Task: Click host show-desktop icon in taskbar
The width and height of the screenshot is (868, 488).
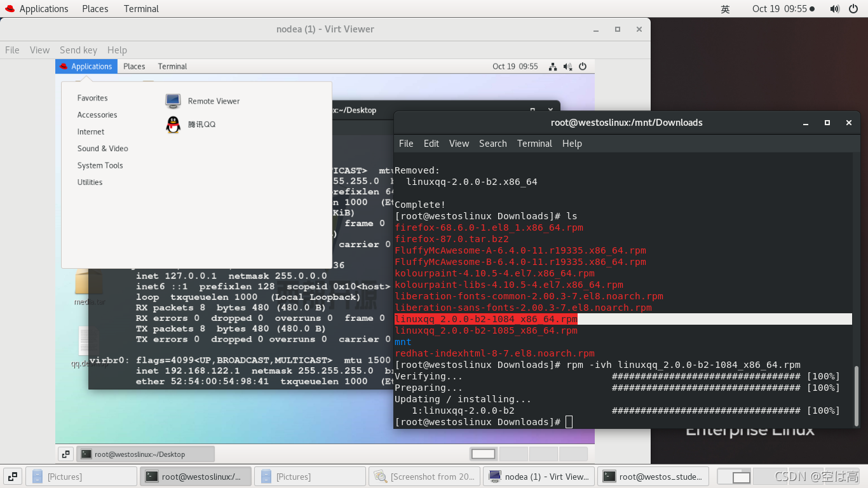Action: click(x=12, y=476)
